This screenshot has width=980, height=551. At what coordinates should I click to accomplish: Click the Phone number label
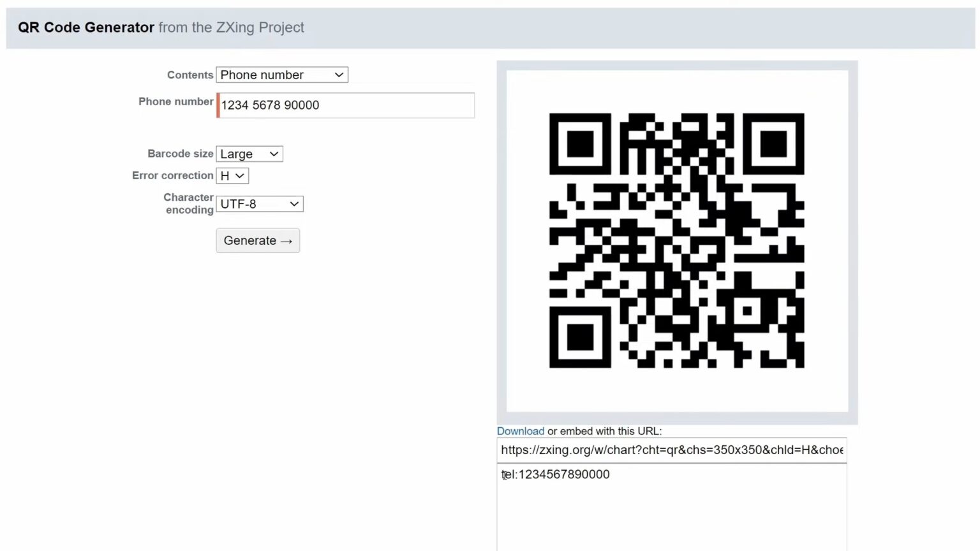(x=175, y=101)
